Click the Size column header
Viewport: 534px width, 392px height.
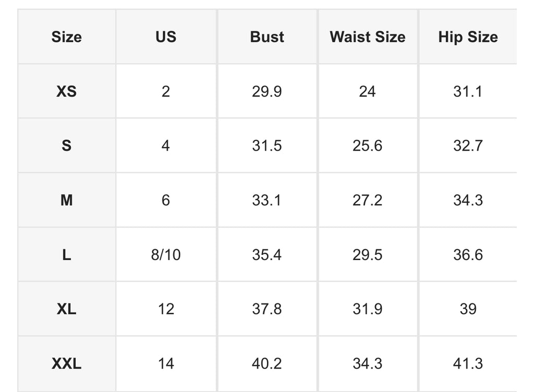pyautogui.click(x=66, y=36)
